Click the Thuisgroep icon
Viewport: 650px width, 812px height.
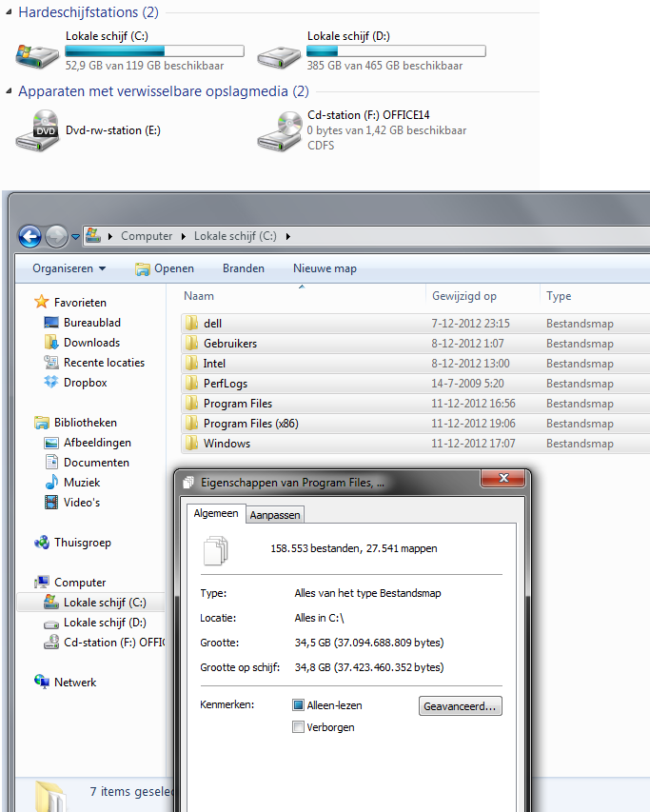click(42, 543)
